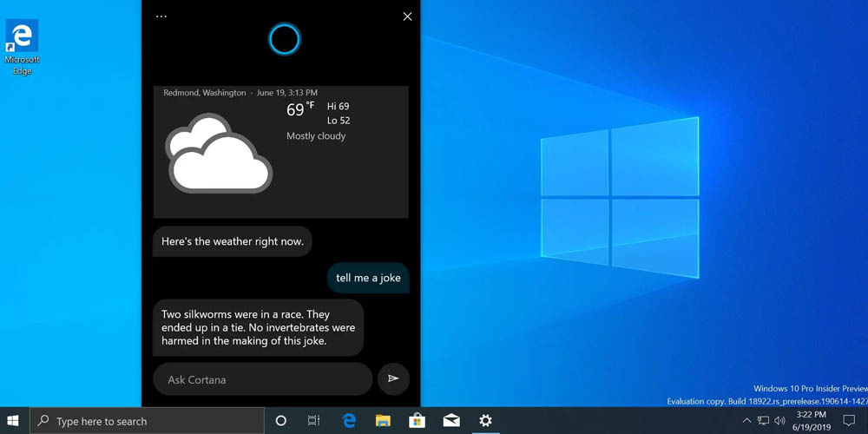Open File Explorer from the taskbar
The image size is (868, 434).
(x=383, y=421)
